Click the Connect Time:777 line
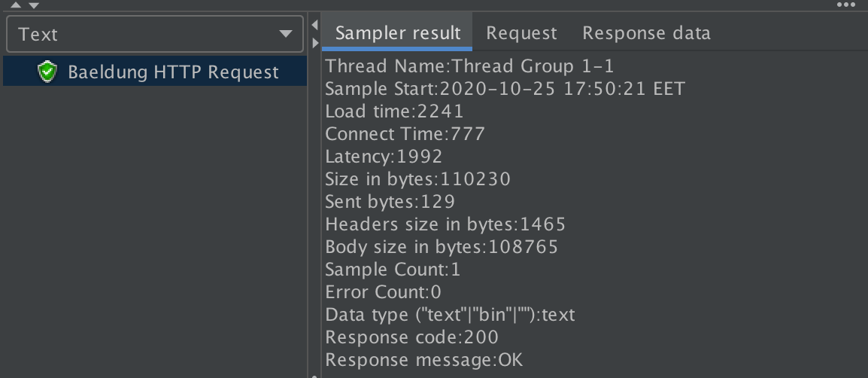The image size is (868, 378). 405,134
